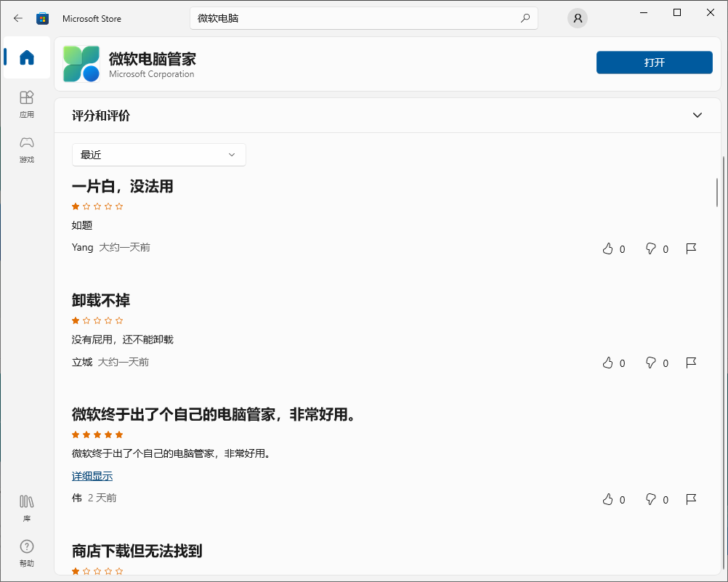Switch to the 主页 (Home) tab
The image size is (728, 582).
pos(26,57)
